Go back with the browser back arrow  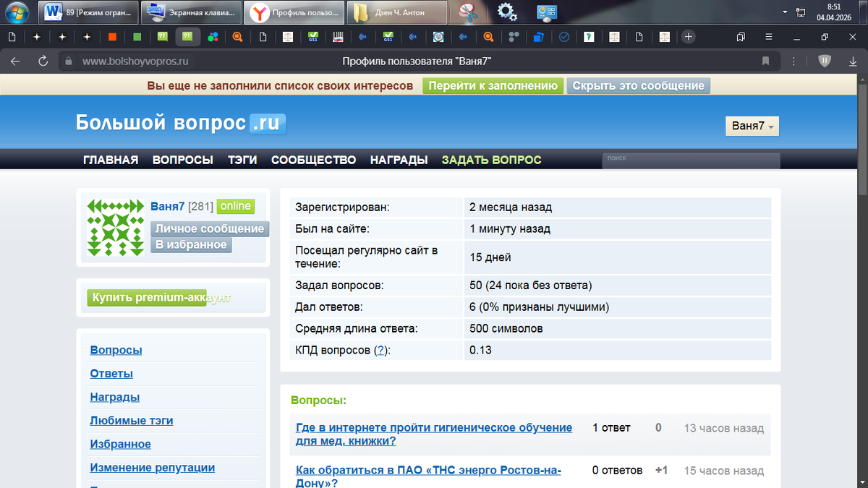(x=15, y=61)
